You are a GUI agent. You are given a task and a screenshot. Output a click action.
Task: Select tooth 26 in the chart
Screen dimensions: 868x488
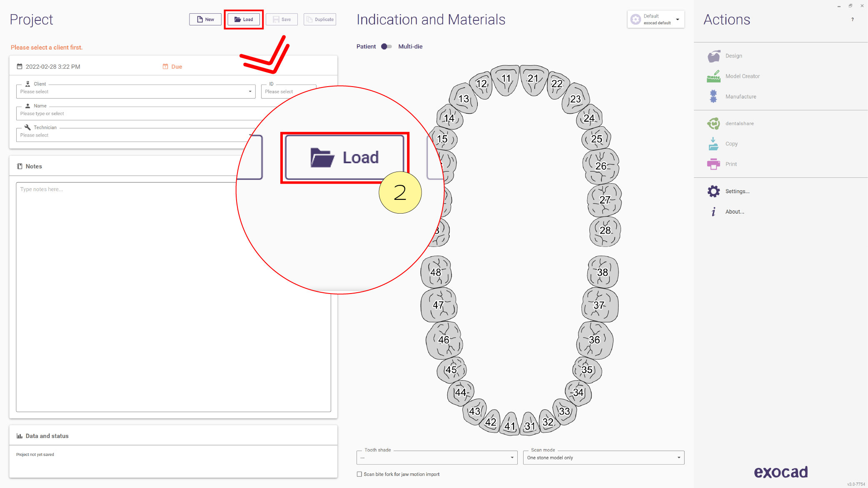[601, 166]
